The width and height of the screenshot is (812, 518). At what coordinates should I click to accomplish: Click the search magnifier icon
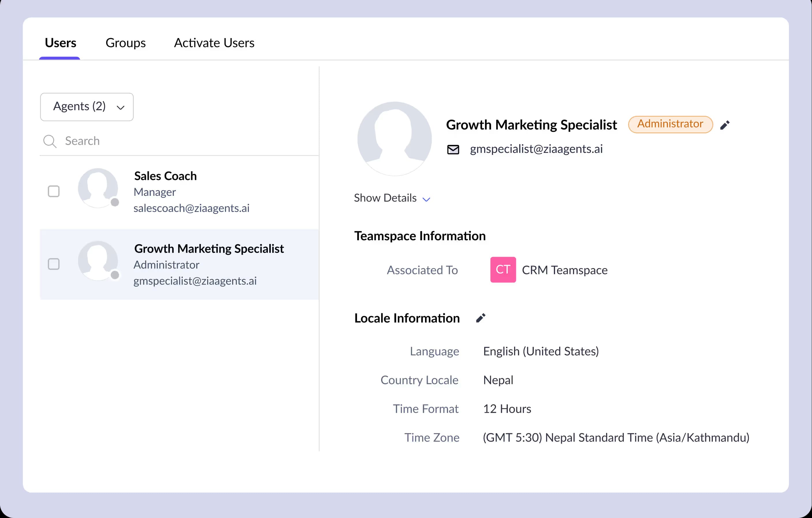click(x=50, y=141)
